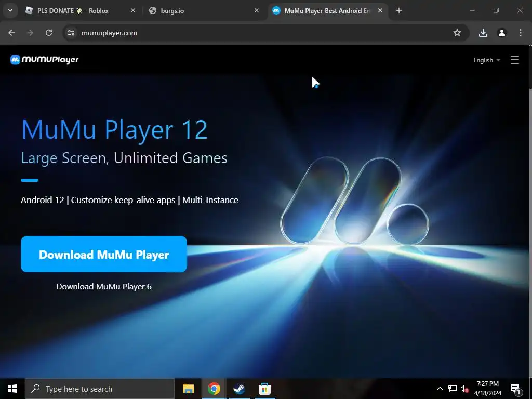Open a new browser tab
The height and width of the screenshot is (399, 532).
pyautogui.click(x=399, y=11)
